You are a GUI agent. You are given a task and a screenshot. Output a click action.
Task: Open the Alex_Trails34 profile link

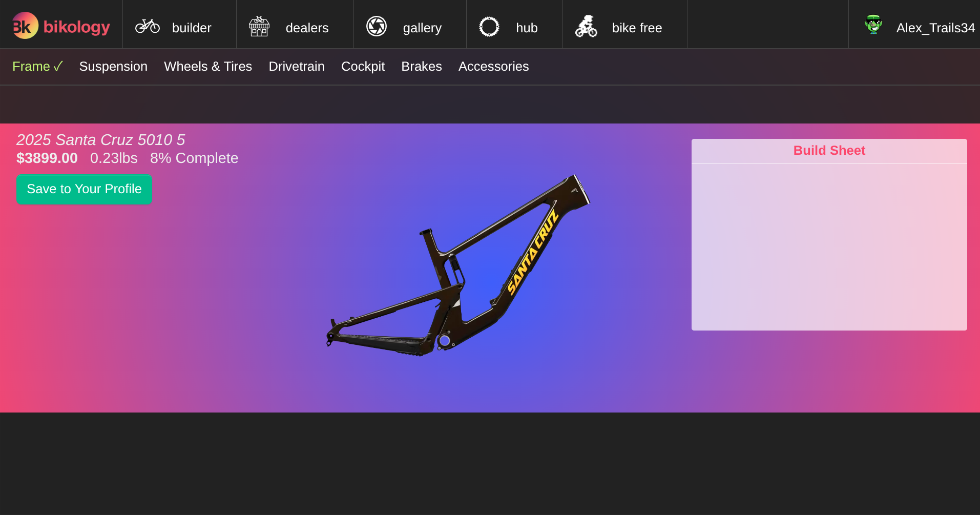point(935,28)
